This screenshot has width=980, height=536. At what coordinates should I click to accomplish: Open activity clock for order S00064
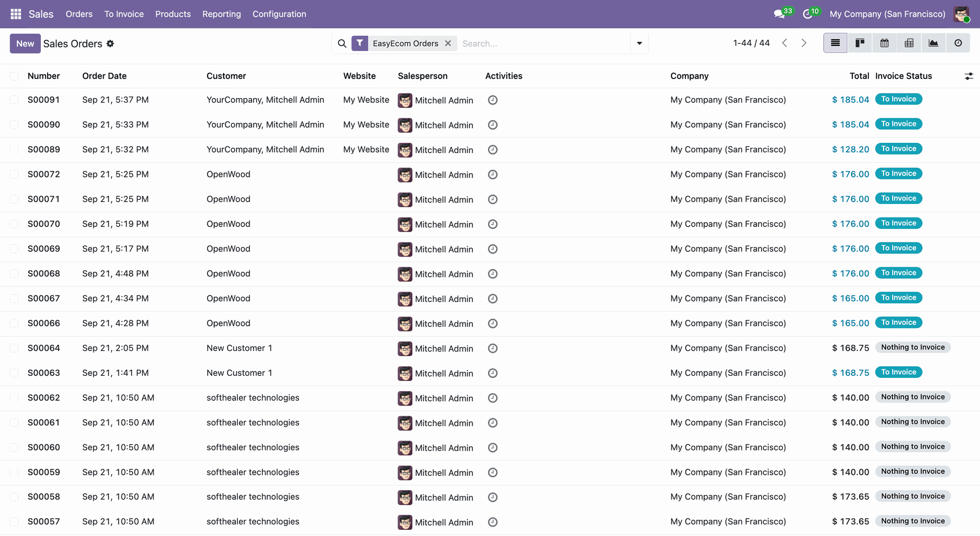(x=493, y=348)
